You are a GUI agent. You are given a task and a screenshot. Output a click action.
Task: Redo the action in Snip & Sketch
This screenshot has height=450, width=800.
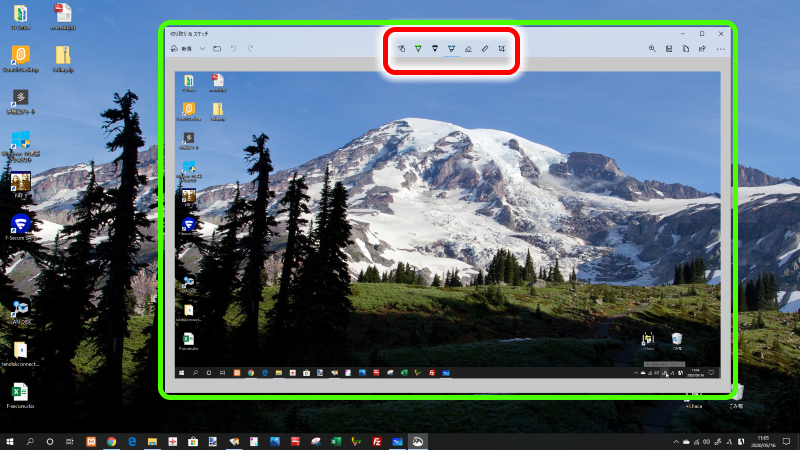(x=251, y=48)
